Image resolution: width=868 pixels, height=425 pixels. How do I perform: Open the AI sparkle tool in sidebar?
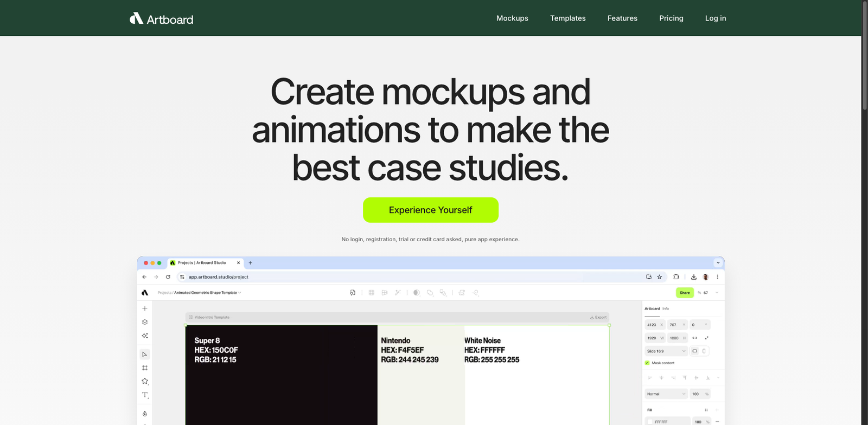pyautogui.click(x=145, y=336)
